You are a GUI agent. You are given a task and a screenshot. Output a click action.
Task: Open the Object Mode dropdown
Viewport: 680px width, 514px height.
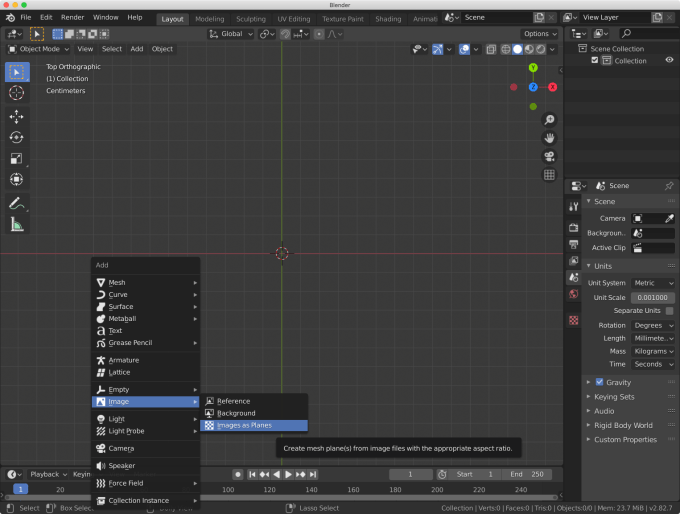[x=39, y=49]
